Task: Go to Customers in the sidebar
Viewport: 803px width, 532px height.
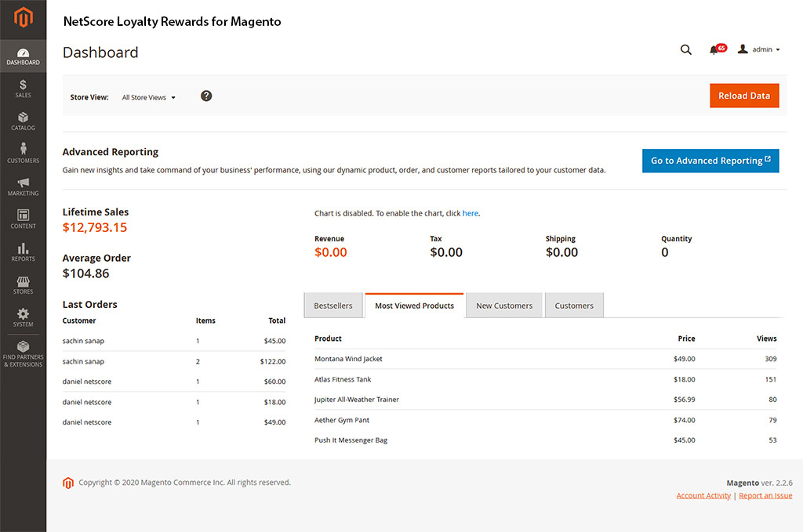Action: [23, 153]
